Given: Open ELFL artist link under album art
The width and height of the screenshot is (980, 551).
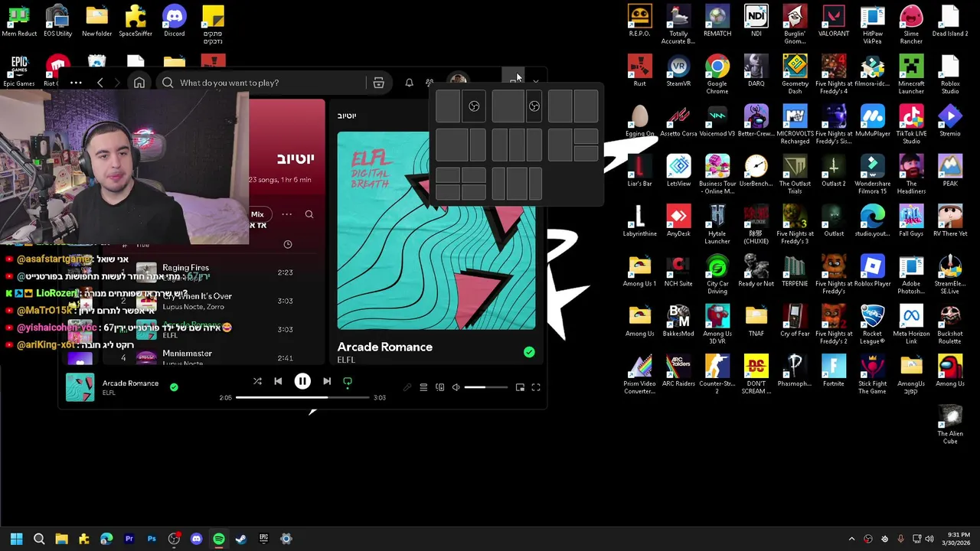Looking at the screenshot, I should pos(346,360).
